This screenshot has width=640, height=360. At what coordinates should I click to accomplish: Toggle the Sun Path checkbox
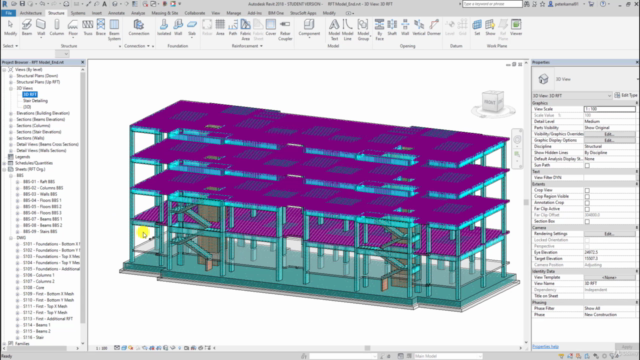587,165
